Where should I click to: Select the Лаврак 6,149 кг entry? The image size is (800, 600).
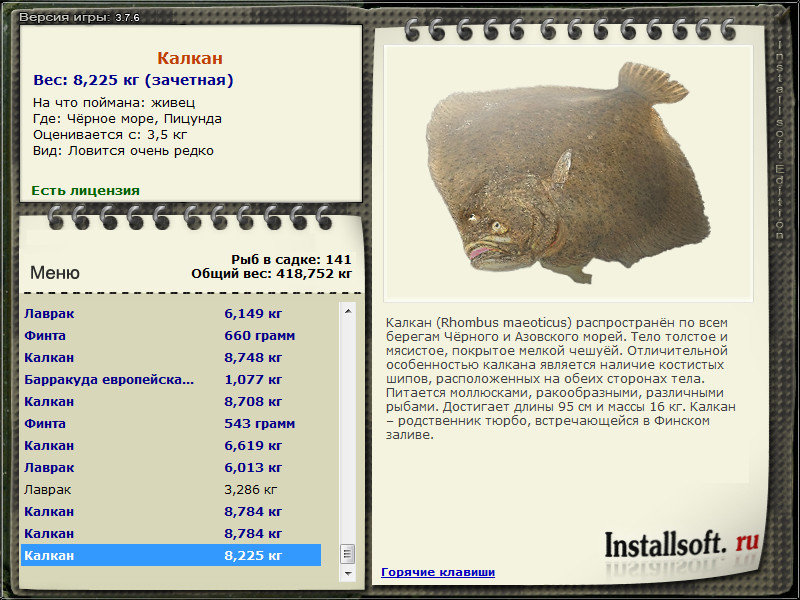click(171, 313)
